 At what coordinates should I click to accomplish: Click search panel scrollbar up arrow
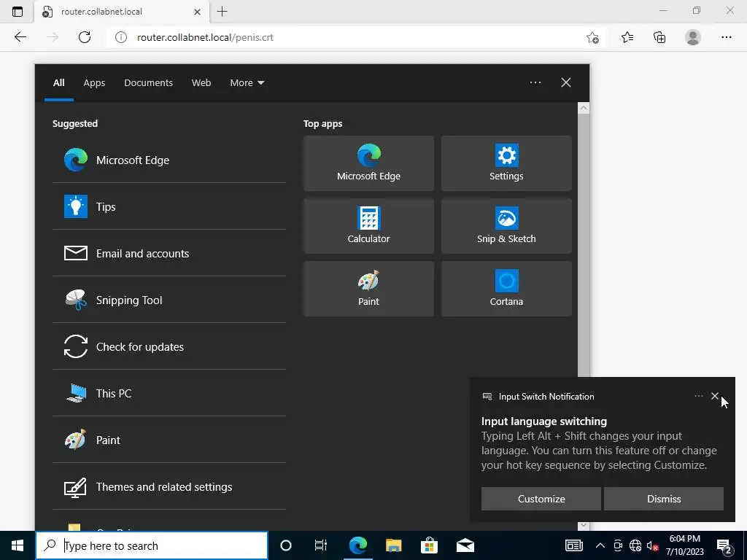click(584, 108)
